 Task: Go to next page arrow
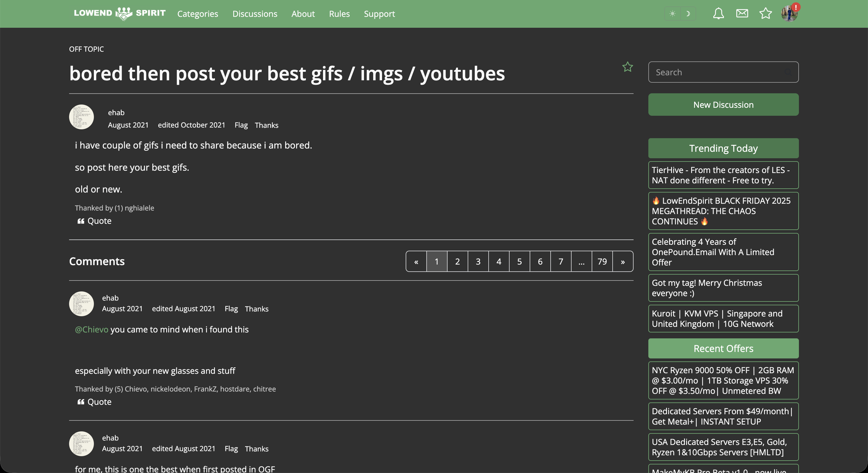pyautogui.click(x=623, y=261)
